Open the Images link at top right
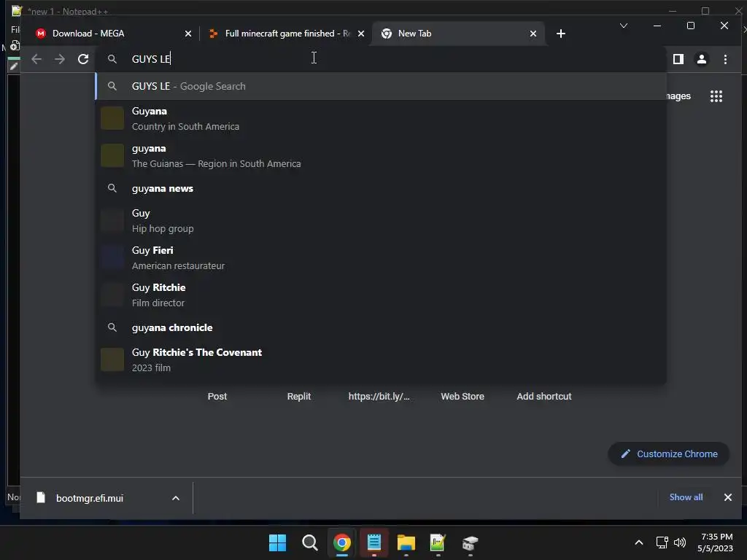The height and width of the screenshot is (560, 747). [x=678, y=96]
